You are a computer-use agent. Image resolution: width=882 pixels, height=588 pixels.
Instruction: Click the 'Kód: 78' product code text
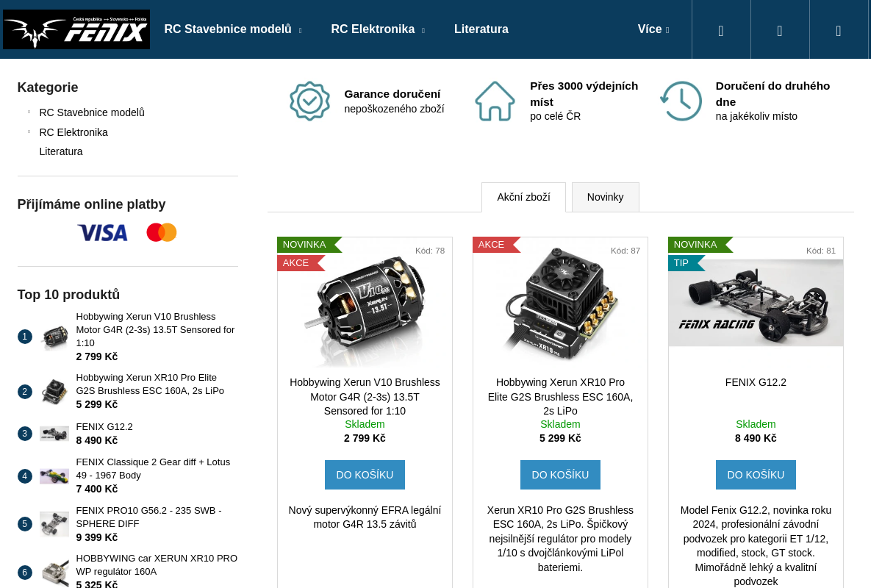(x=430, y=251)
